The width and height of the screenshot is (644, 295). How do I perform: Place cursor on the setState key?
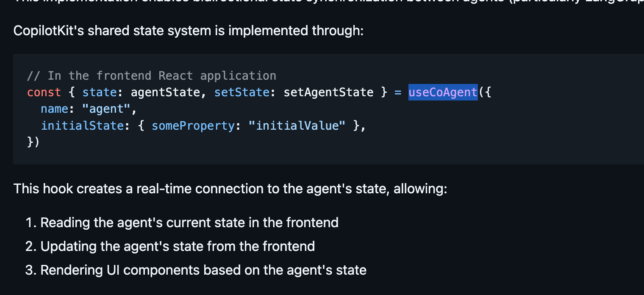(241, 92)
